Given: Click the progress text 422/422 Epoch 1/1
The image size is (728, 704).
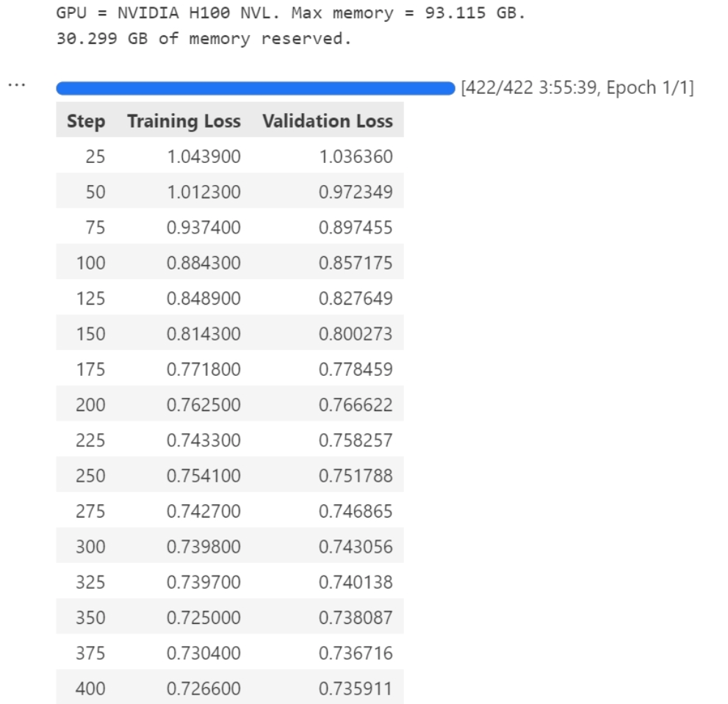Looking at the screenshot, I should (x=577, y=87).
